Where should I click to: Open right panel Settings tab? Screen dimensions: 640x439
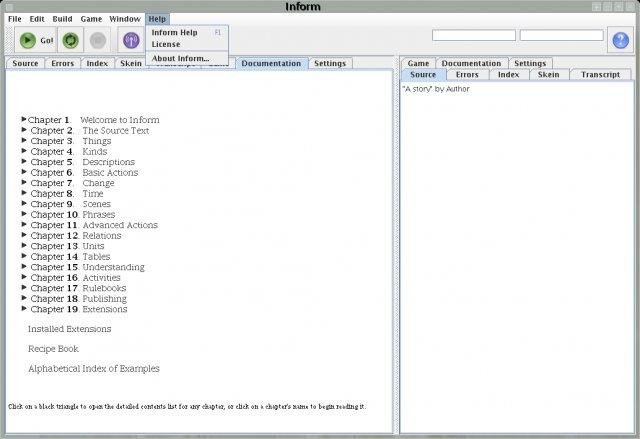[530, 63]
